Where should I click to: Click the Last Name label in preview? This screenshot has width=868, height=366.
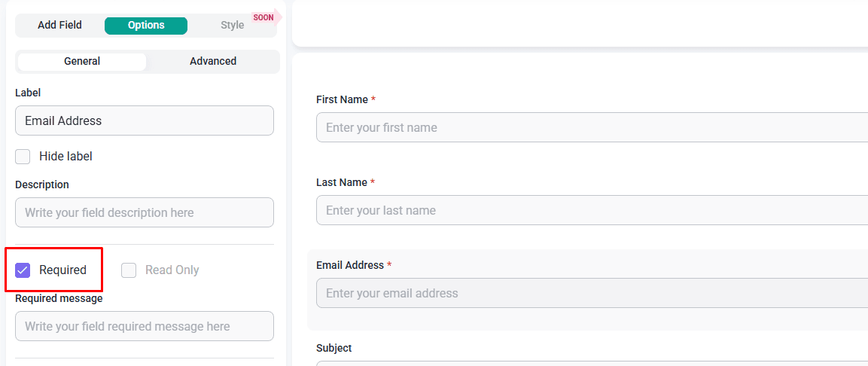pos(342,182)
